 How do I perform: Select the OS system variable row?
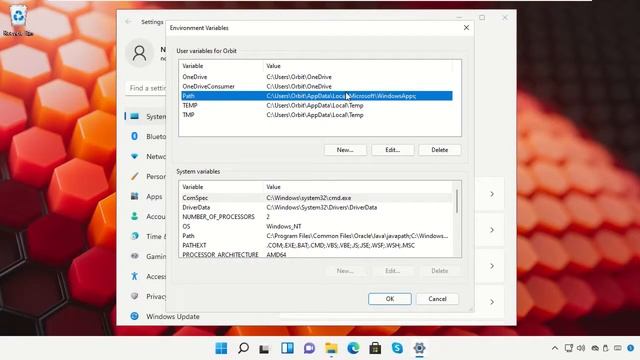pyautogui.click(x=316, y=226)
